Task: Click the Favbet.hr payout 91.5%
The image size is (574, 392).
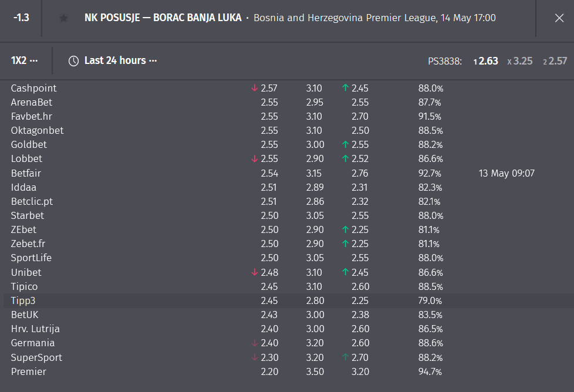Action: 430,116
